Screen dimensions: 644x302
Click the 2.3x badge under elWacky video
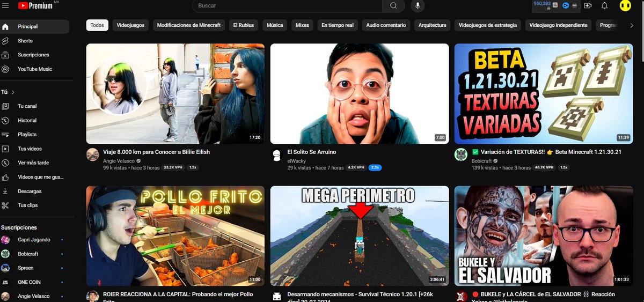click(375, 167)
